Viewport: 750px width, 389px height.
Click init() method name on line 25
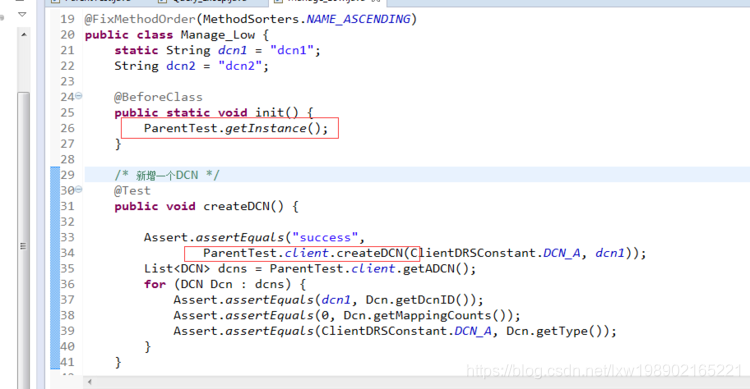[x=276, y=113]
